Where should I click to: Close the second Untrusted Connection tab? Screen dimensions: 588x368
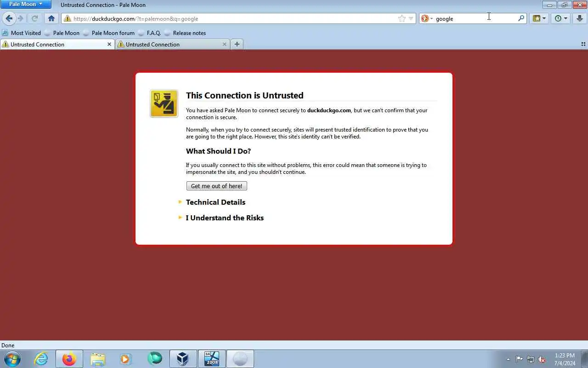pyautogui.click(x=225, y=44)
